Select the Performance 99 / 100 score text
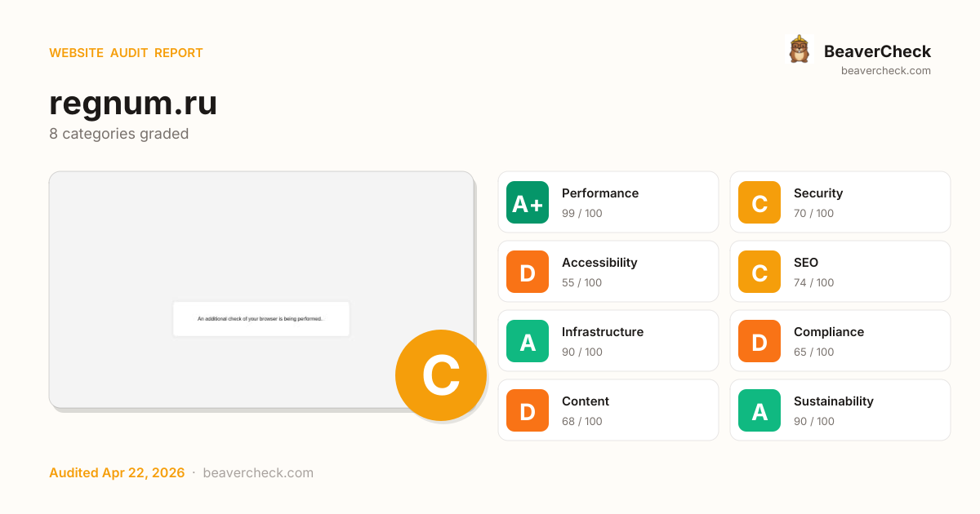 tap(582, 214)
